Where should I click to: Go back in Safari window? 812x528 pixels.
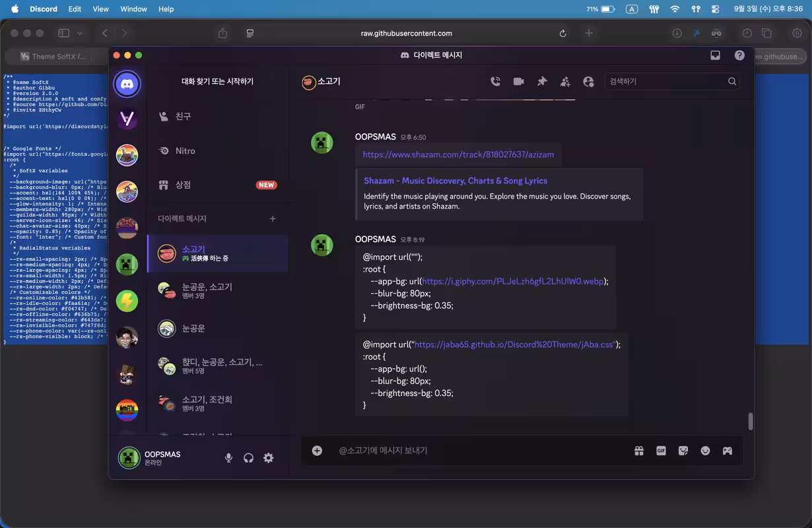105,33
